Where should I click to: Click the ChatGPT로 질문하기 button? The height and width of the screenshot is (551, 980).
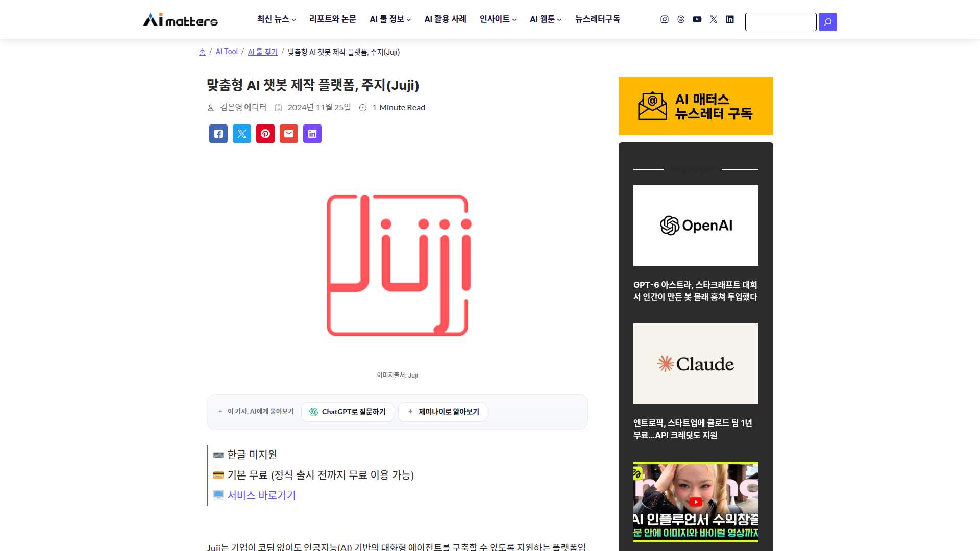[x=348, y=412]
